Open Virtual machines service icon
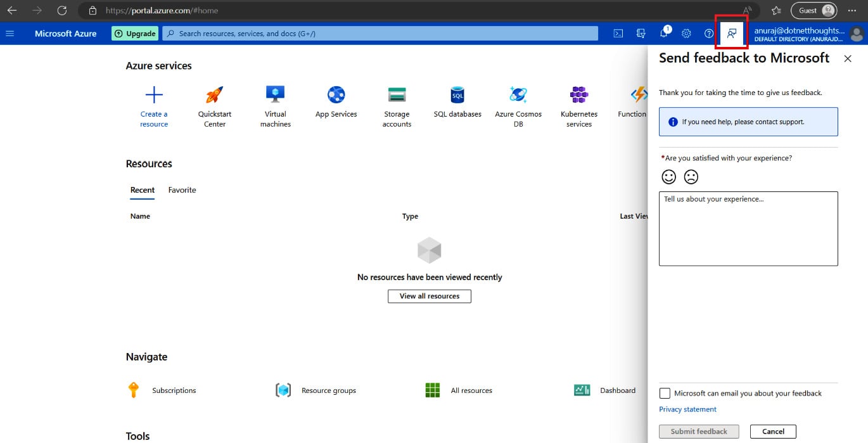This screenshot has height=443, width=868. [x=276, y=94]
